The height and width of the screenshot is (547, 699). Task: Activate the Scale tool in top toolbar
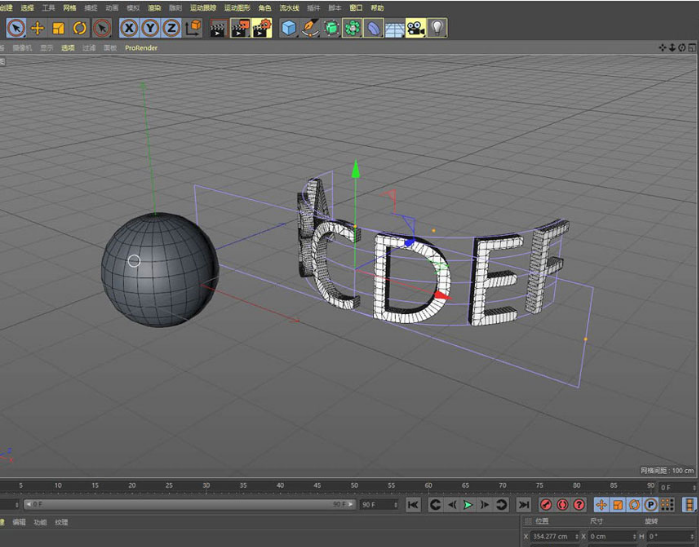(58, 28)
